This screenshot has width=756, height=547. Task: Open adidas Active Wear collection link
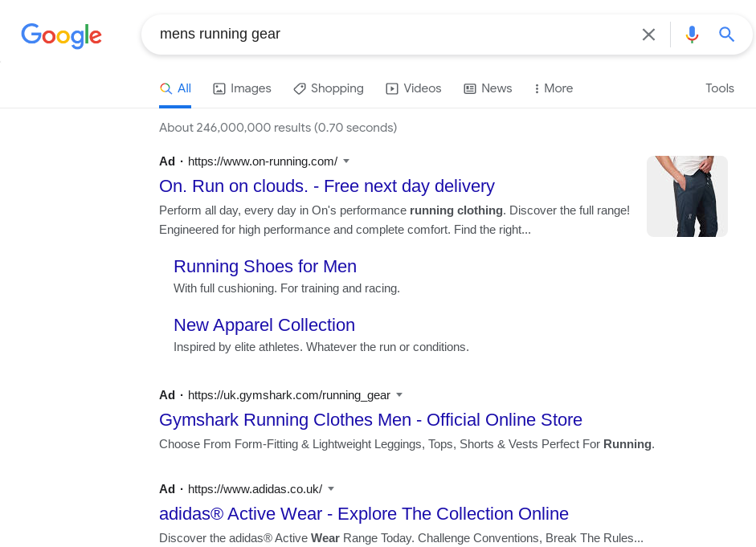click(x=364, y=514)
